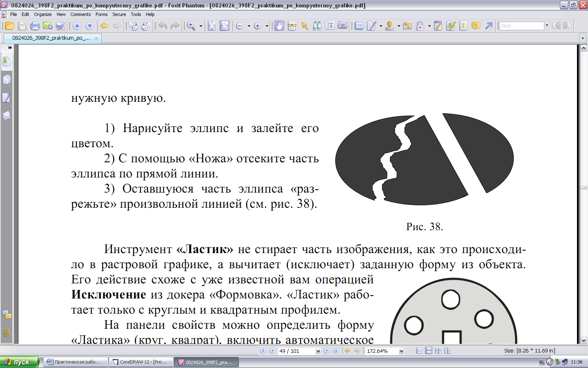The image size is (588, 368).
Task: Enable Facing pages layout in status bar
Action: pos(448,351)
